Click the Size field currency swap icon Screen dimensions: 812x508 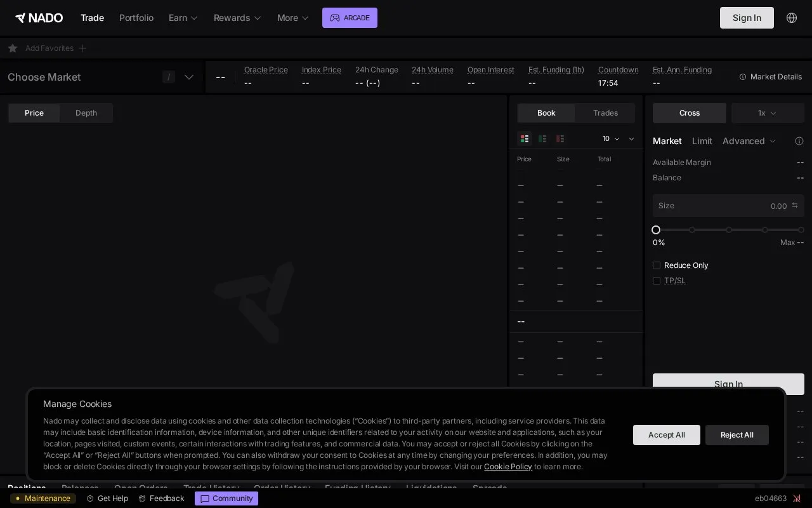[x=795, y=205]
